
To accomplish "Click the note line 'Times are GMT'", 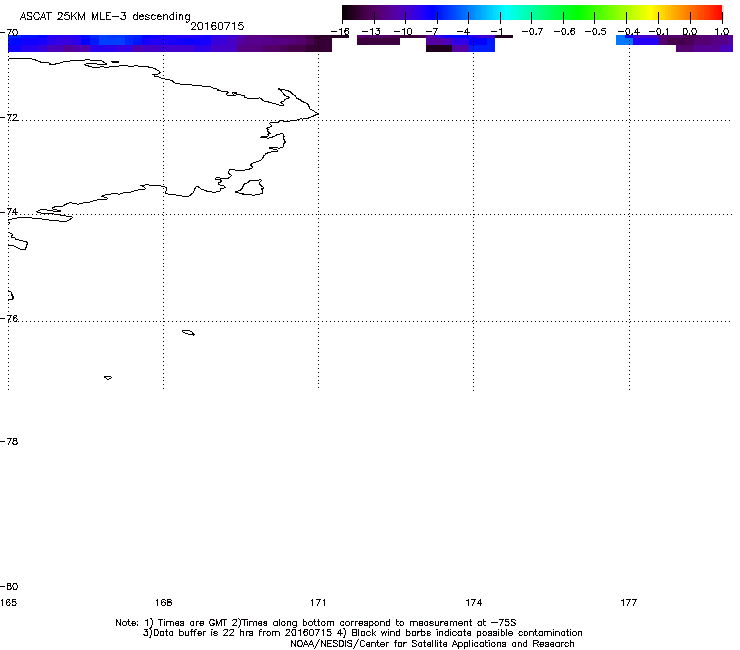I will coord(193,623).
